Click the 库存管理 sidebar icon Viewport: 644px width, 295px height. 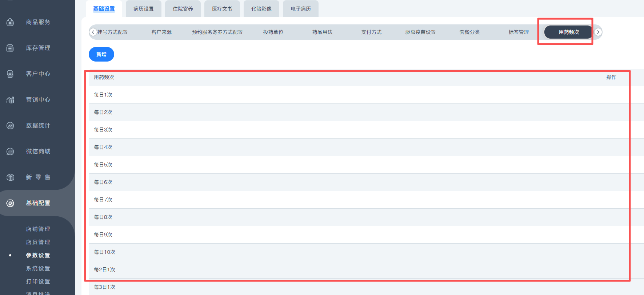click(10, 48)
